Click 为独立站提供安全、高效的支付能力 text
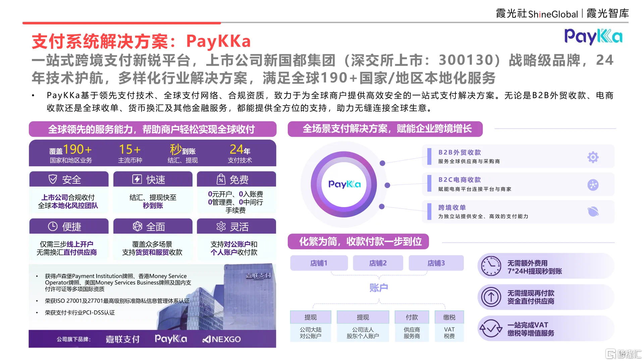The image size is (644, 362). click(483, 216)
